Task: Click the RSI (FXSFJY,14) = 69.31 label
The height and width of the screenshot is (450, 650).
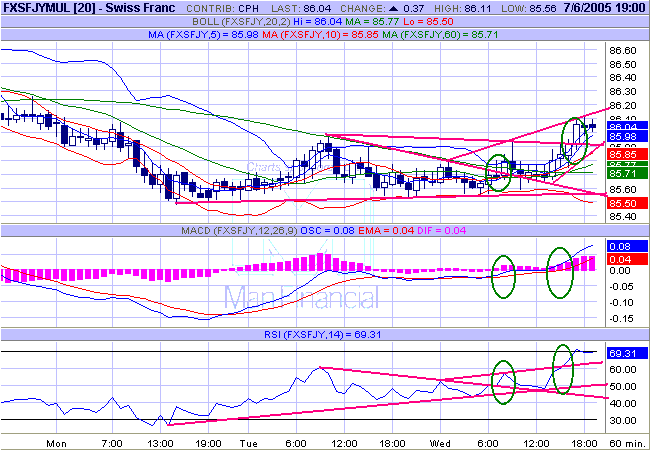Action: coord(322,334)
